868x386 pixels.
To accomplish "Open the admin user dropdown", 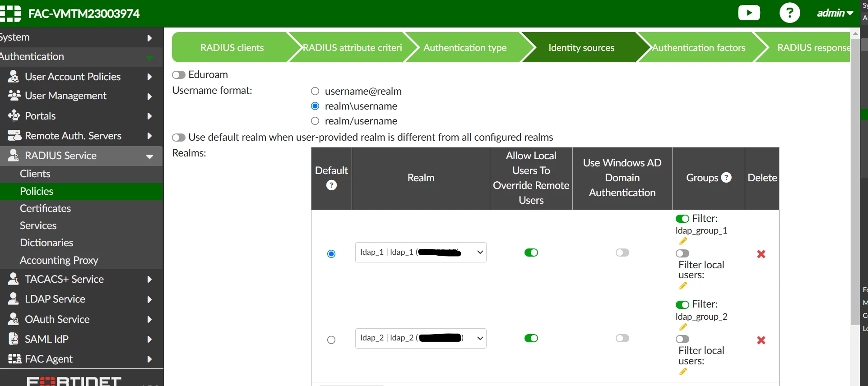I will tap(835, 13).
